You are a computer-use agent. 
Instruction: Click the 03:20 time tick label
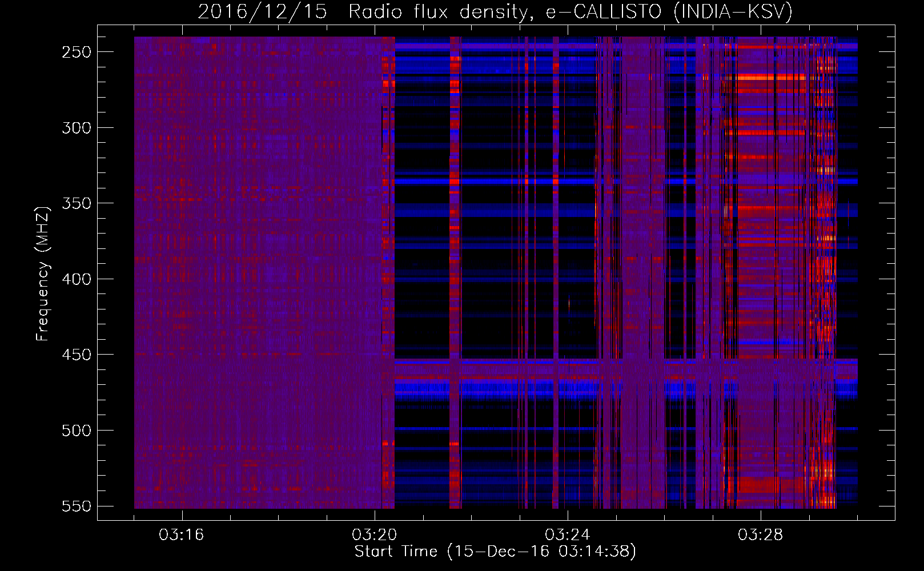tap(375, 535)
